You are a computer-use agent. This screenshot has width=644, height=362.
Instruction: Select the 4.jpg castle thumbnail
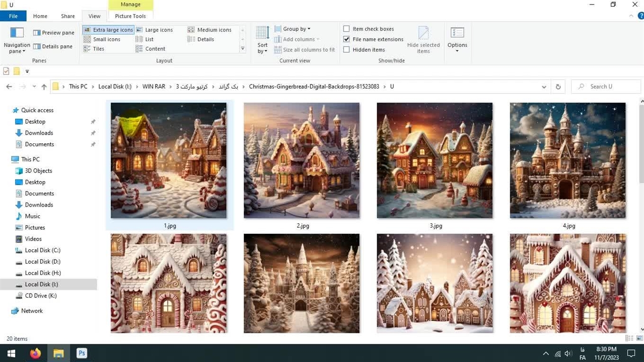[568, 161]
